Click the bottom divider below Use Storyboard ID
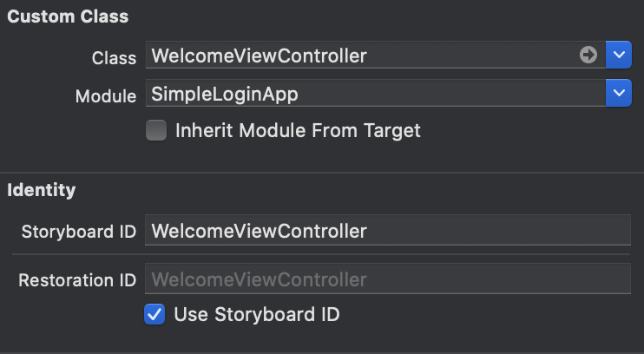The height and width of the screenshot is (354, 644). point(322,352)
